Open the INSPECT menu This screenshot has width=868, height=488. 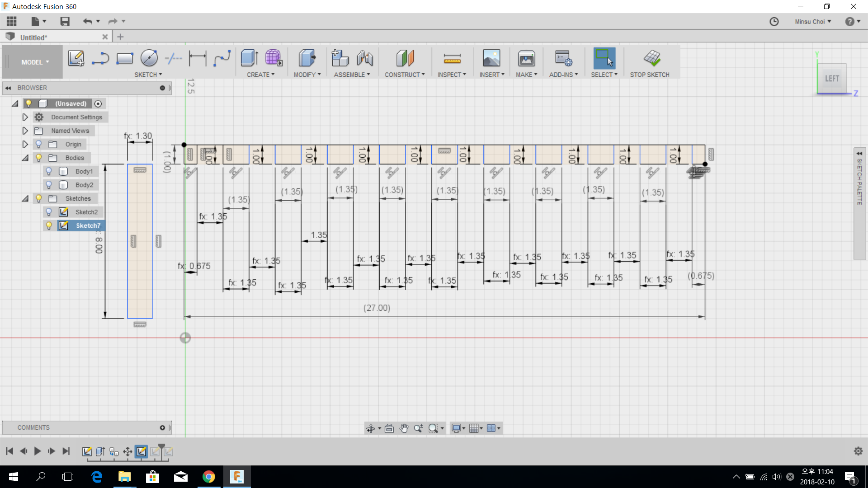[x=452, y=75]
